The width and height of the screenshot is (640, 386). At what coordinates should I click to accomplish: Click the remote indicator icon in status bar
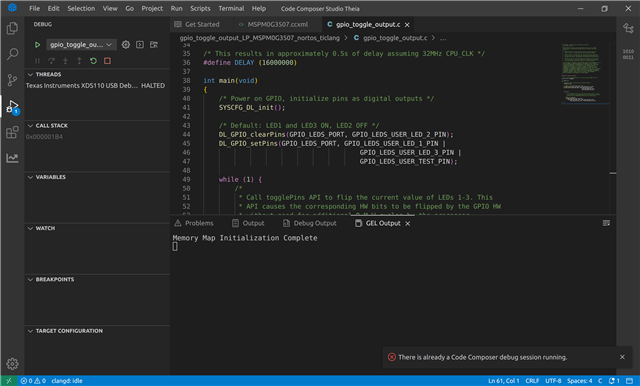pos(9,381)
